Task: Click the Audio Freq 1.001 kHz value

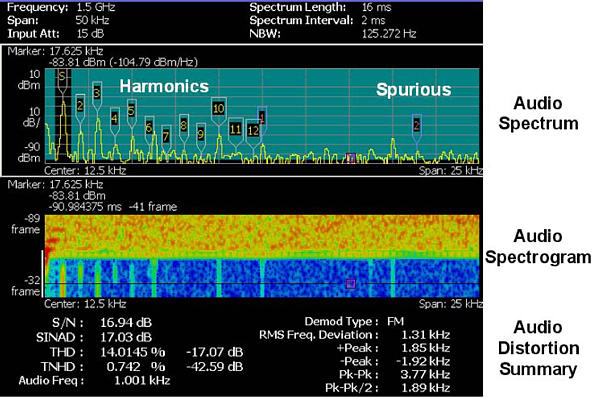Action: [x=142, y=381]
